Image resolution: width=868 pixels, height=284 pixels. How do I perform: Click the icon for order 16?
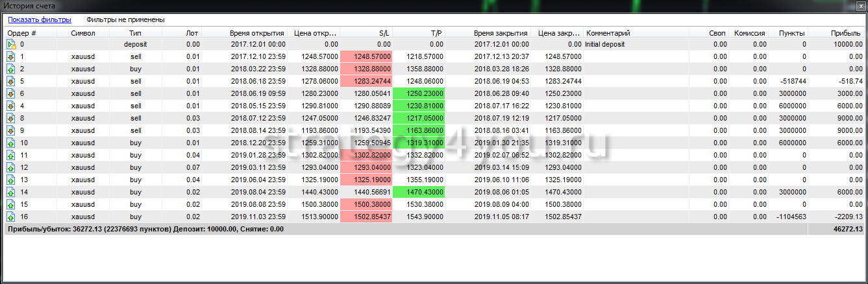coord(11,217)
